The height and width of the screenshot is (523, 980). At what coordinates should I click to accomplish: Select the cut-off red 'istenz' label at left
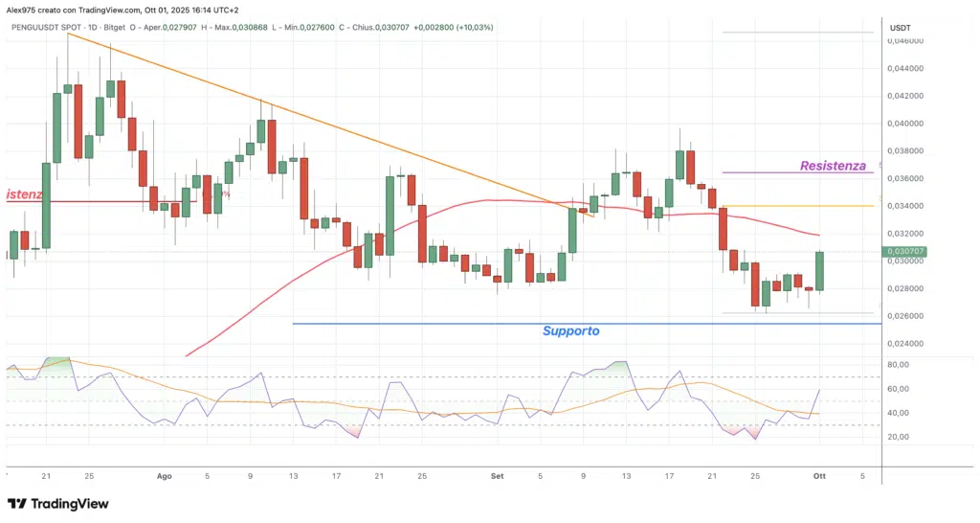(22, 194)
